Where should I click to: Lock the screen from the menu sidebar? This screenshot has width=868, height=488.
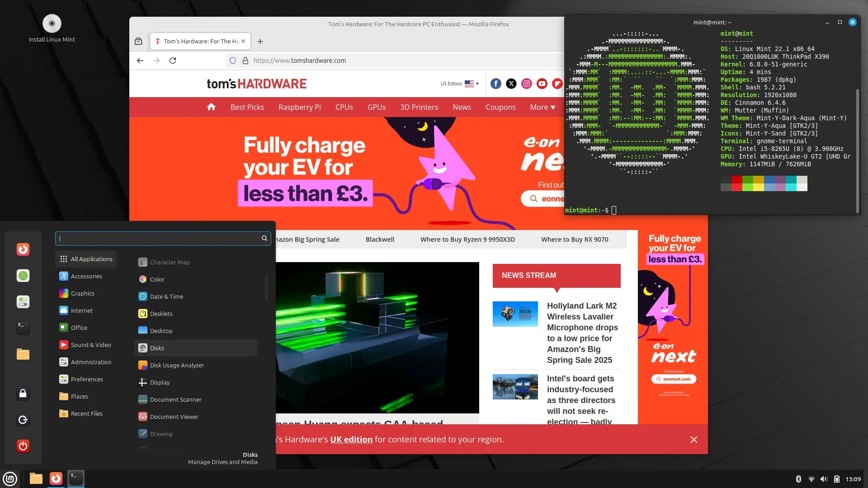tap(23, 394)
